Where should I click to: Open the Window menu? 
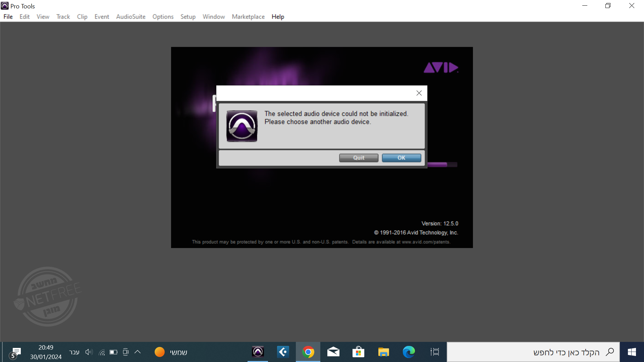click(214, 17)
